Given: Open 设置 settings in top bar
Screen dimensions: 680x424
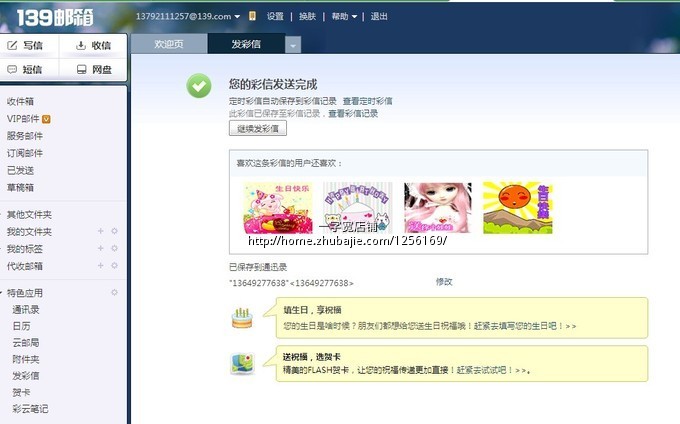Looking at the screenshot, I should pos(275,16).
